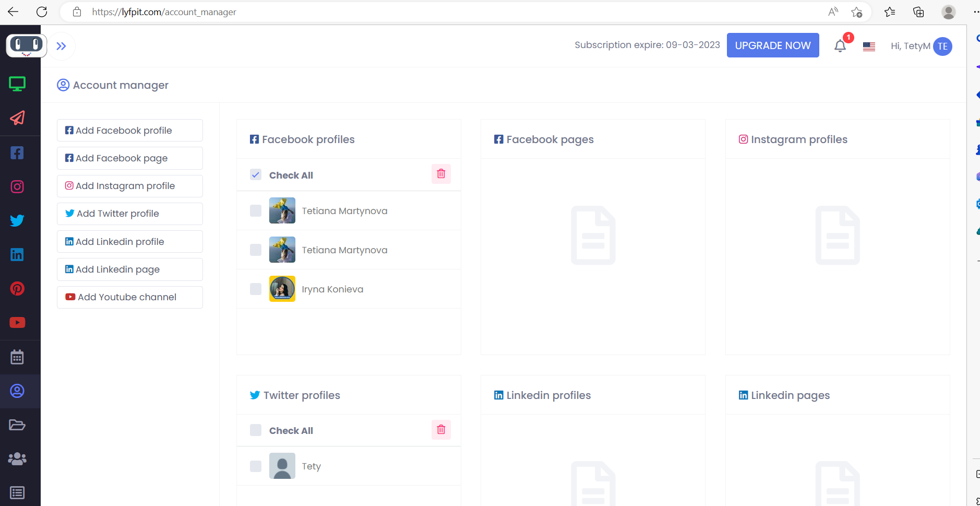980x506 pixels.
Task: Click Add Twitter profile
Action: click(x=130, y=214)
